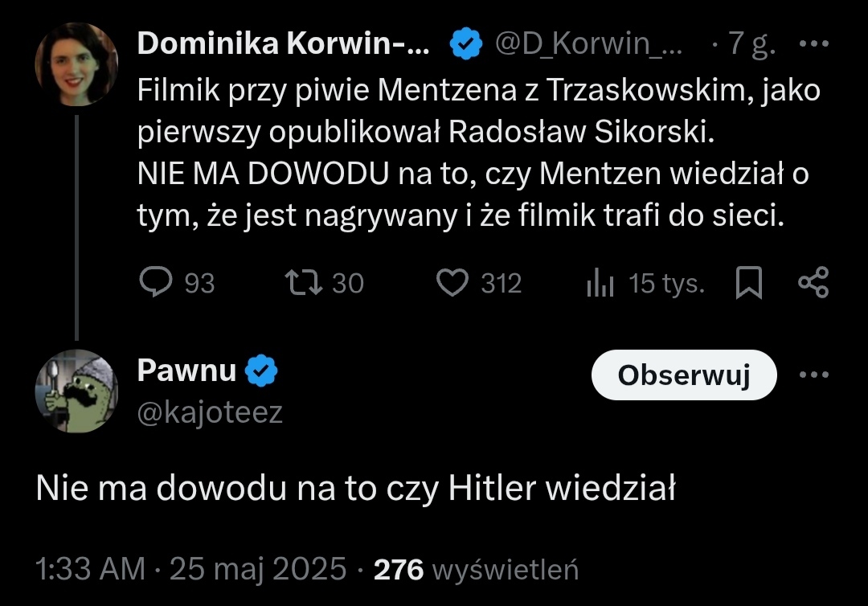
Task: Like the tweet with 312 likes
Action: pos(452,283)
